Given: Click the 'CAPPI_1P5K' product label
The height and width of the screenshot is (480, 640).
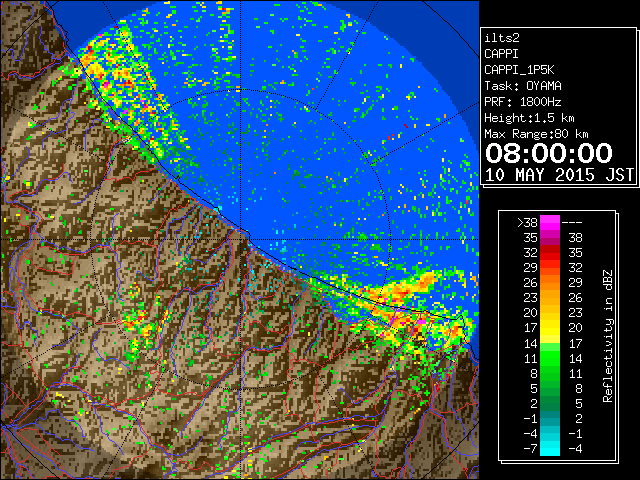Looking at the screenshot, I should (x=519, y=70).
